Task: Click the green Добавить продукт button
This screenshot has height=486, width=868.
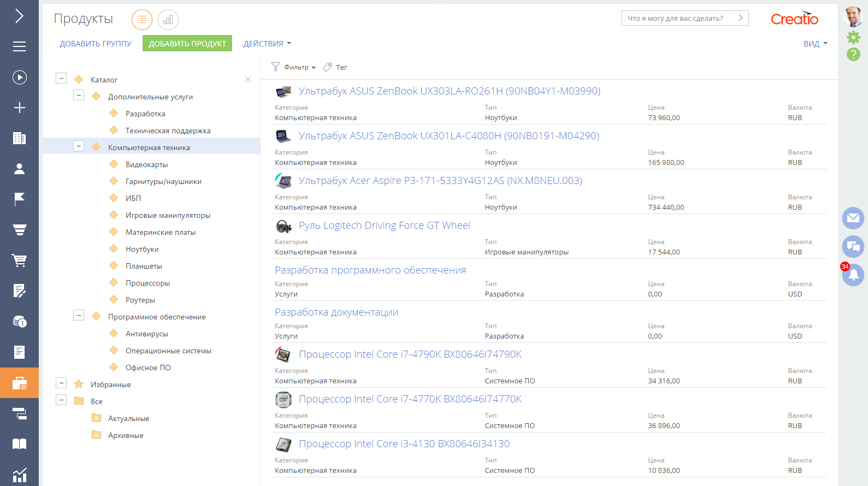Action: [x=187, y=43]
